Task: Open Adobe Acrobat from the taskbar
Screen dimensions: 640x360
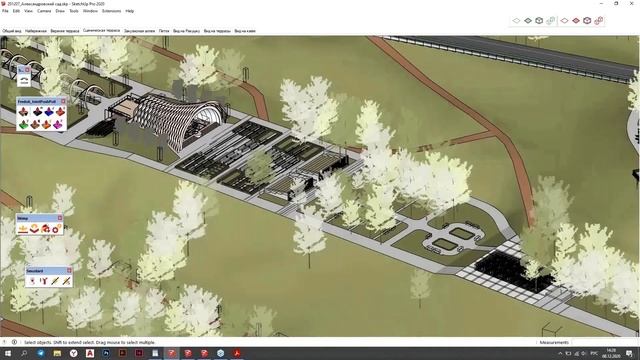Action: (x=237, y=353)
